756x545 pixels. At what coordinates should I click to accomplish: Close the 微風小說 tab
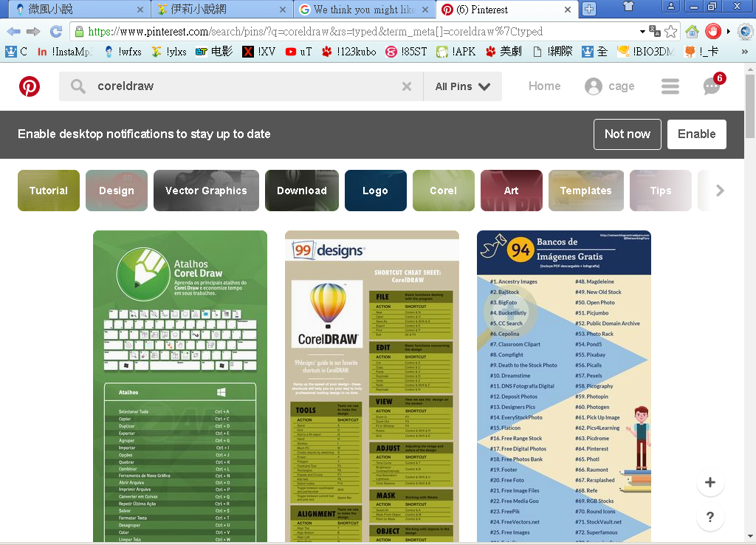coord(140,10)
